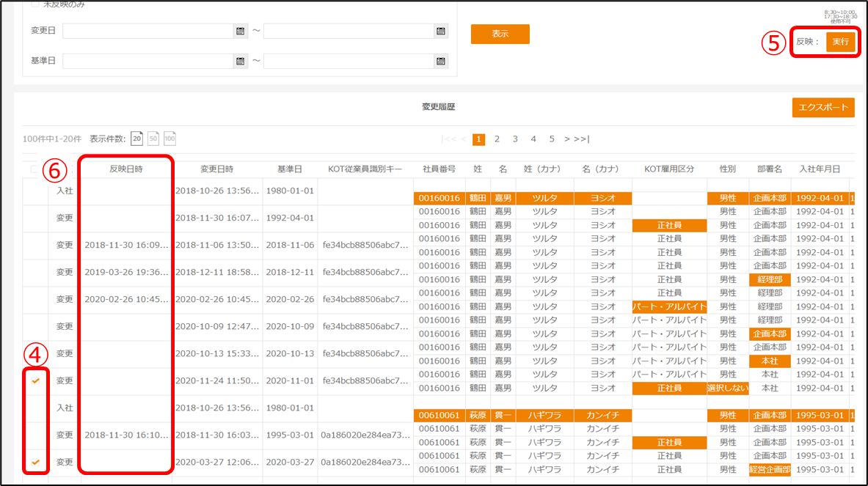The height and width of the screenshot is (486, 868).
Task: Click the 部署名 column header
Action: (x=770, y=169)
